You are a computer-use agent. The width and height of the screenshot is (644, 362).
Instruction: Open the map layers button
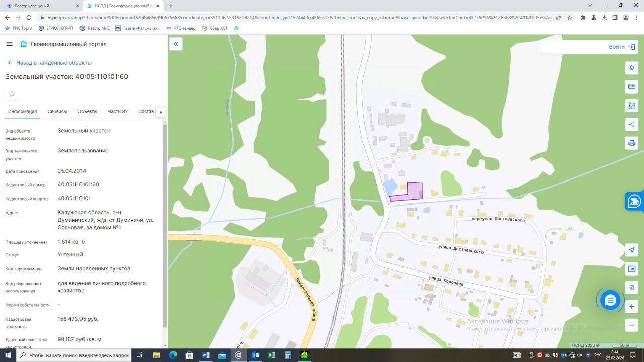pos(632,68)
